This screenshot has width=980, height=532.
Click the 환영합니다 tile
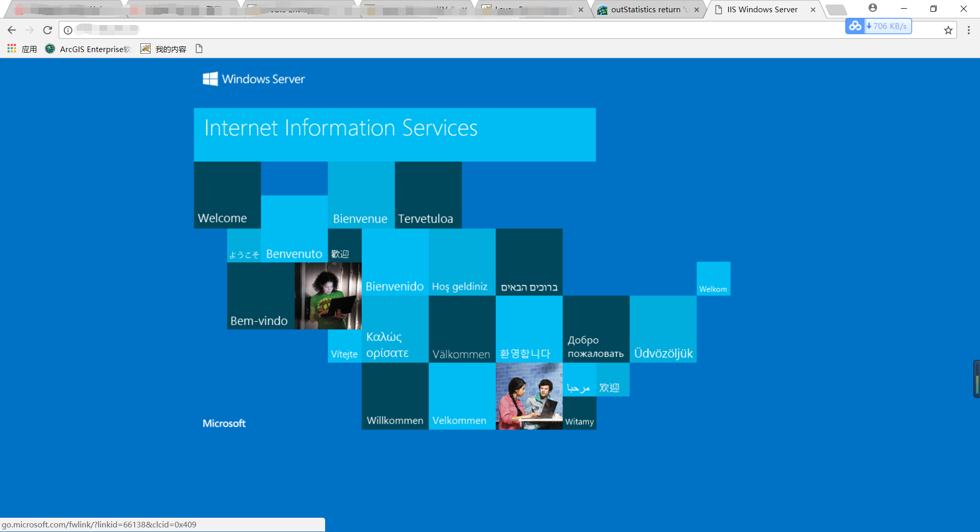pyautogui.click(x=529, y=329)
